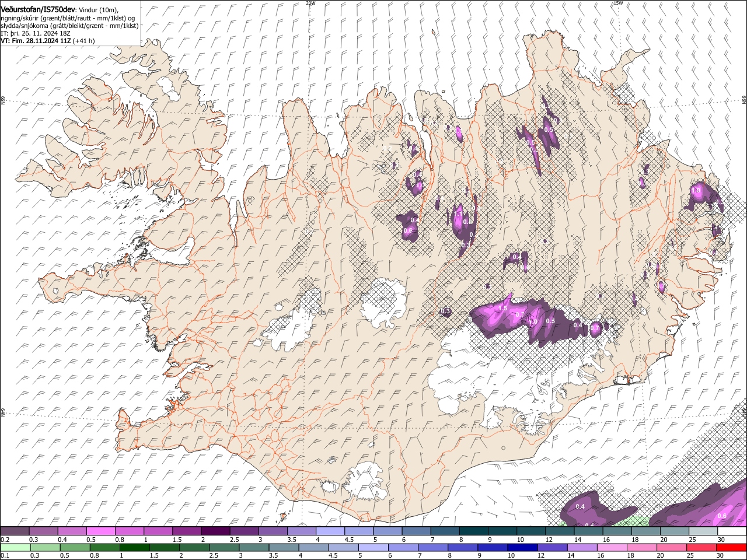Screen dimensions: 747x560
Task: Click the 0.2 dusky purple snow legend swatch
Action: 15,531
